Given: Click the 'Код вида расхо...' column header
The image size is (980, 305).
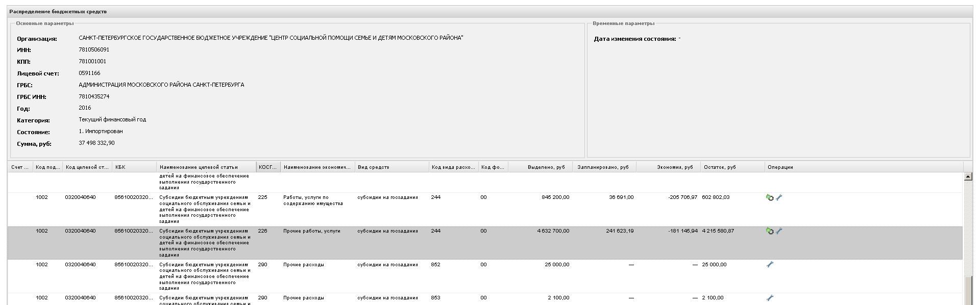Looking at the screenshot, I should tap(454, 167).
